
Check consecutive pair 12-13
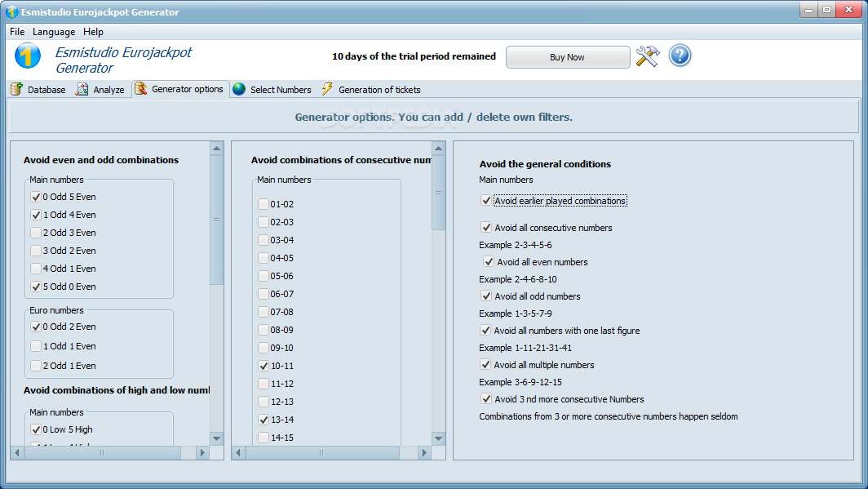263,402
